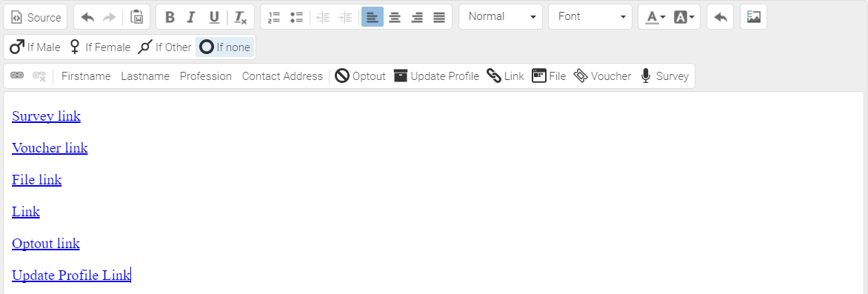The height and width of the screenshot is (294, 868).
Task: Open background color picker
Action: pyautogui.click(x=684, y=17)
